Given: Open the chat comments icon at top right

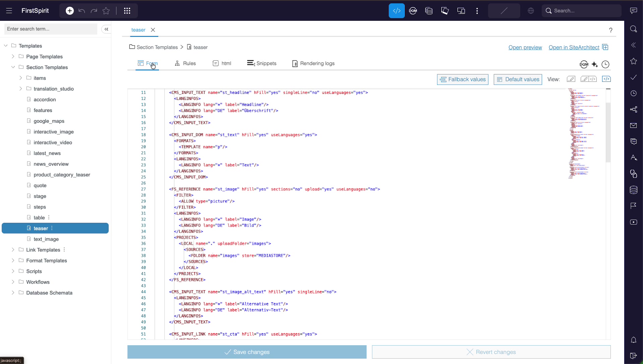Looking at the screenshot, I should (633, 11).
